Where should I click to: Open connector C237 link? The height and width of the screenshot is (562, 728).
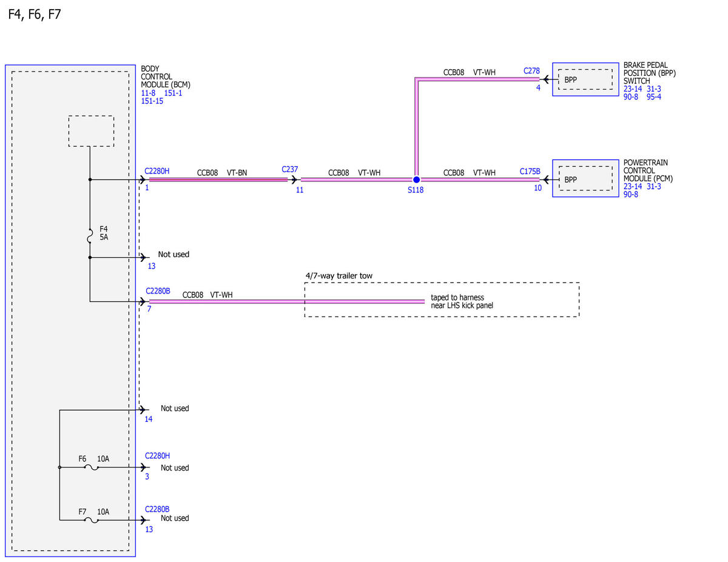click(290, 169)
